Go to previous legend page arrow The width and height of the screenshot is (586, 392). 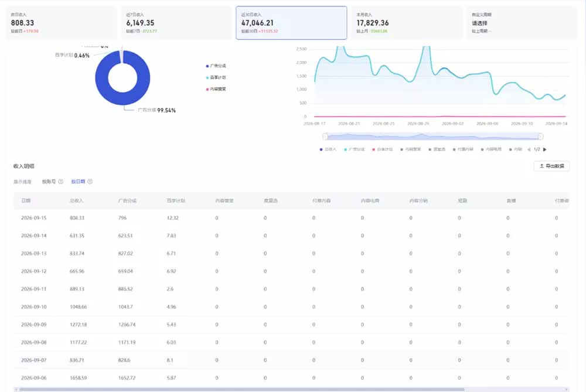click(529, 149)
